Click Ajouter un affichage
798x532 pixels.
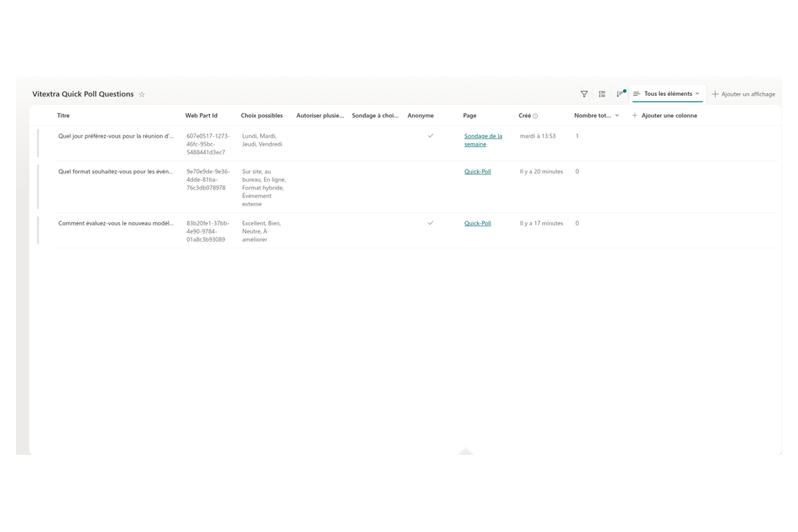(743, 94)
